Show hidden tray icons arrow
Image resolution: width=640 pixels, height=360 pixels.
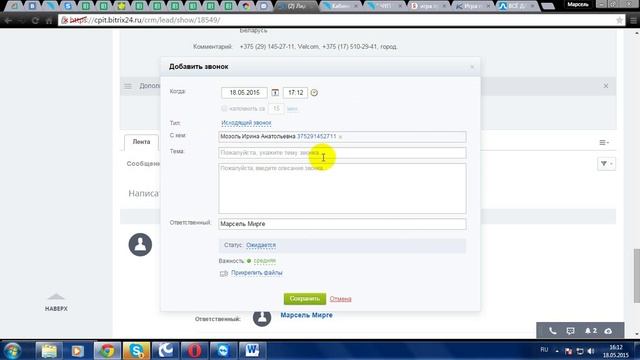click(x=557, y=351)
